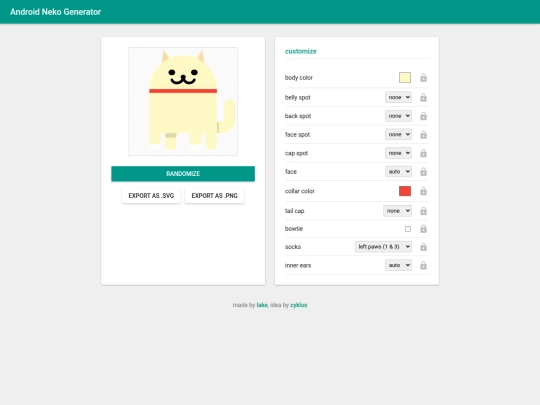
Task: Open the back spot dropdown
Action: pos(398,116)
